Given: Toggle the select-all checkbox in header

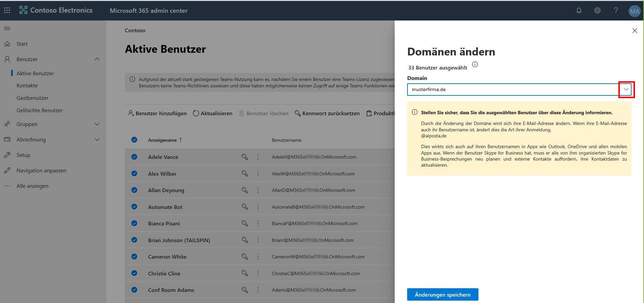Looking at the screenshot, I should click(134, 140).
